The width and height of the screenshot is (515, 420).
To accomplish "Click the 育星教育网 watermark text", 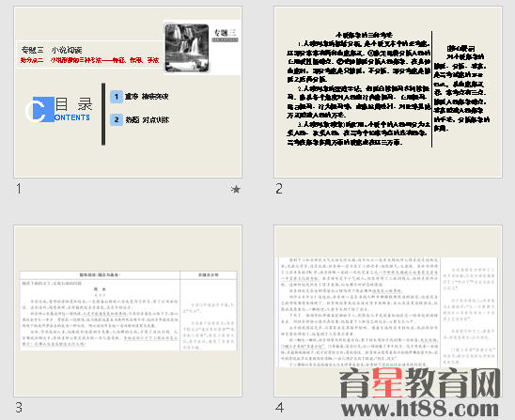I will pyautogui.click(x=420, y=382).
